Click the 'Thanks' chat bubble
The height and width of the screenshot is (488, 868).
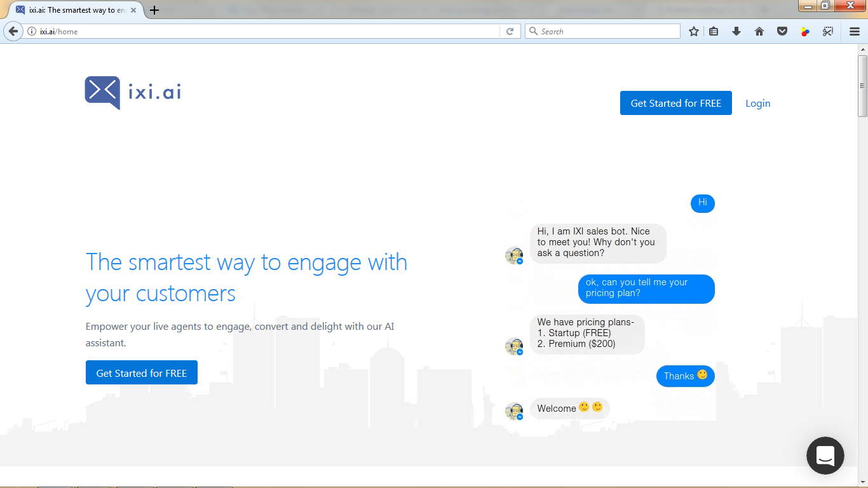coord(686,376)
